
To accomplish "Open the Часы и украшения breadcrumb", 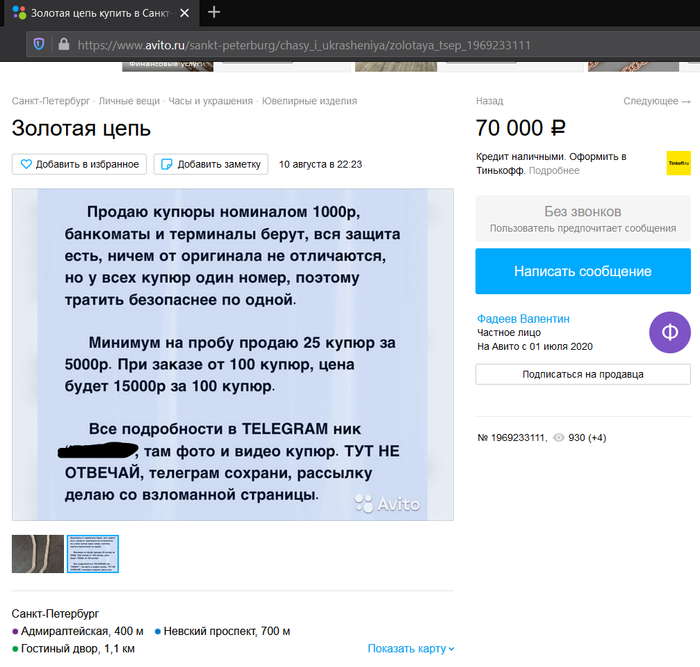I will click(210, 101).
